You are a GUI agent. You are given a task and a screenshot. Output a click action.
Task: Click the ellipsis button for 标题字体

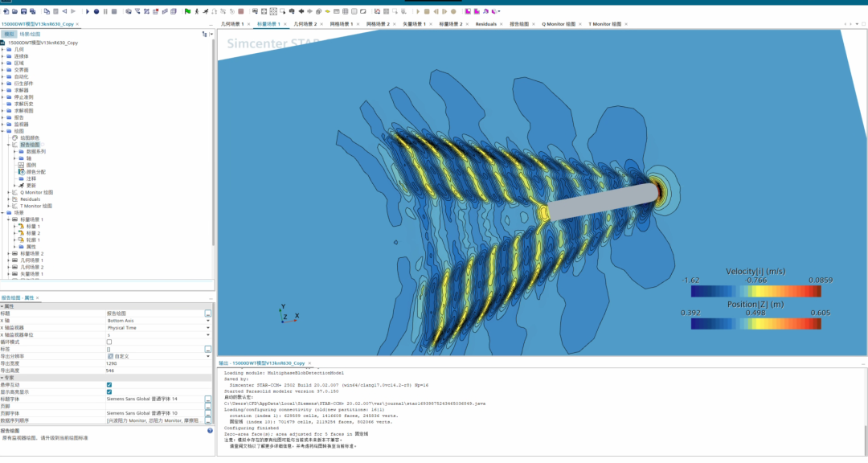pos(207,399)
